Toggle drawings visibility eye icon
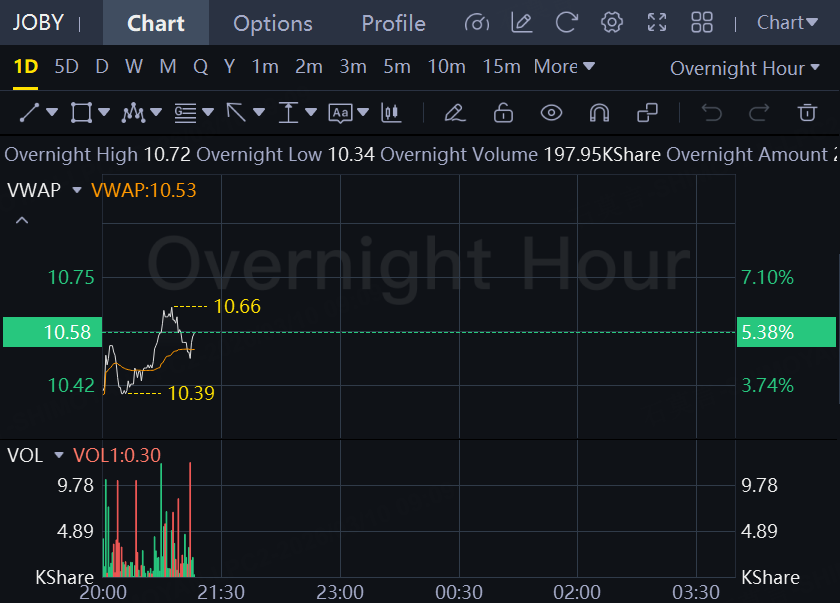840x603 pixels. tap(551, 113)
